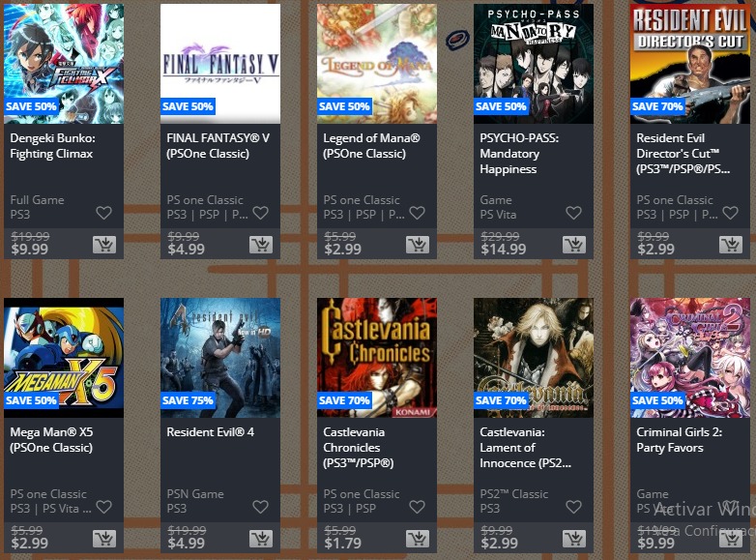
Task: Open the PSYCHO-PASS cover art thumbnail
Action: 534,64
